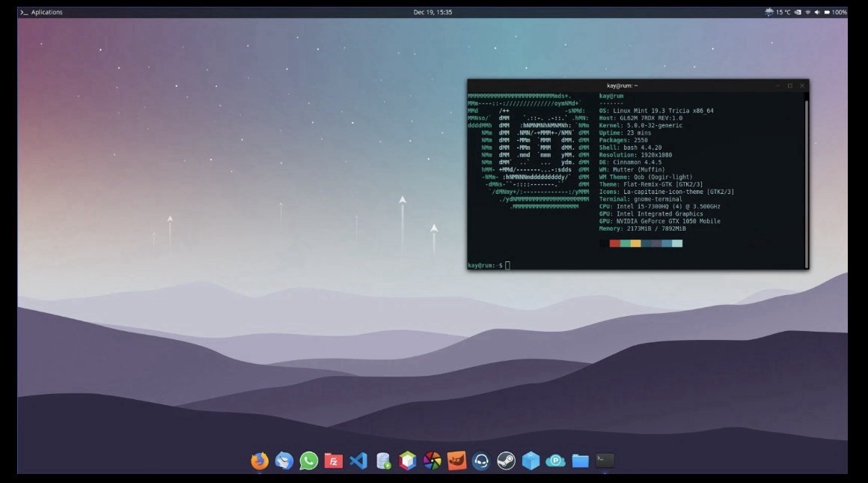Launch Firefox from the dock
Screen dimensions: 868x483
(259, 461)
